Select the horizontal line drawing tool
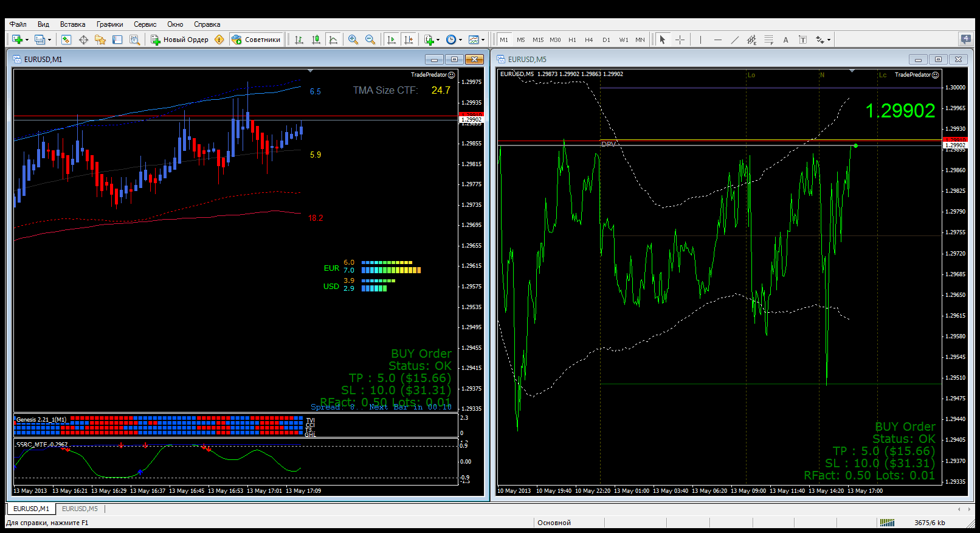This screenshot has height=533, width=980. [718, 40]
